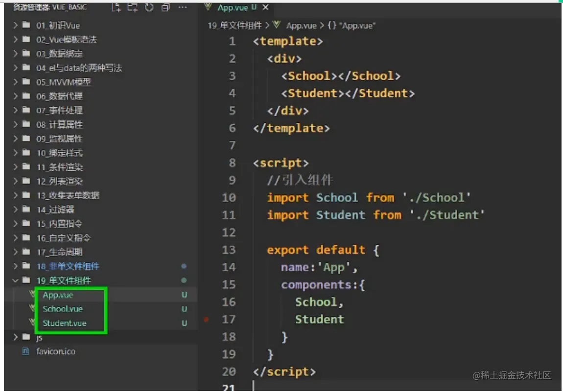Screen dimensions: 563x392
Task: Open the 18_非单文件组件 folder row
Action: (x=101, y=266)
